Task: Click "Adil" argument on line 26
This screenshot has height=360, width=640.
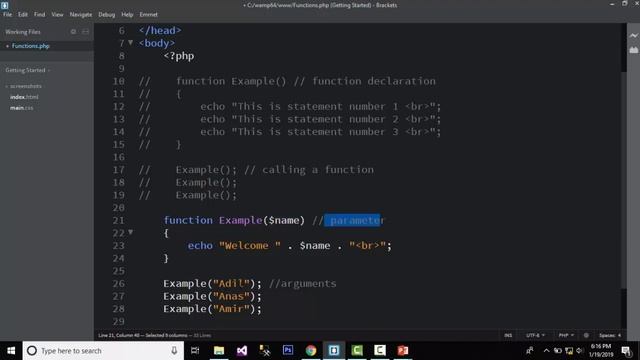Action: pyautogui.click(x=231, y=284)
